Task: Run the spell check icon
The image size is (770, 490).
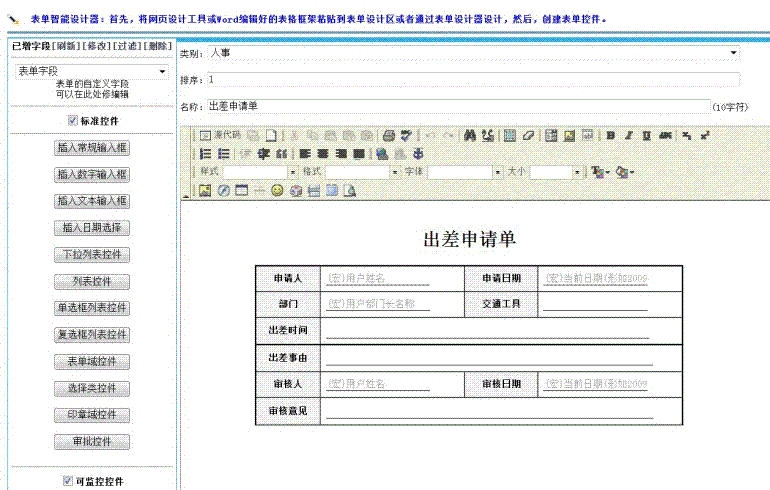Action: [x=406, y=135]
